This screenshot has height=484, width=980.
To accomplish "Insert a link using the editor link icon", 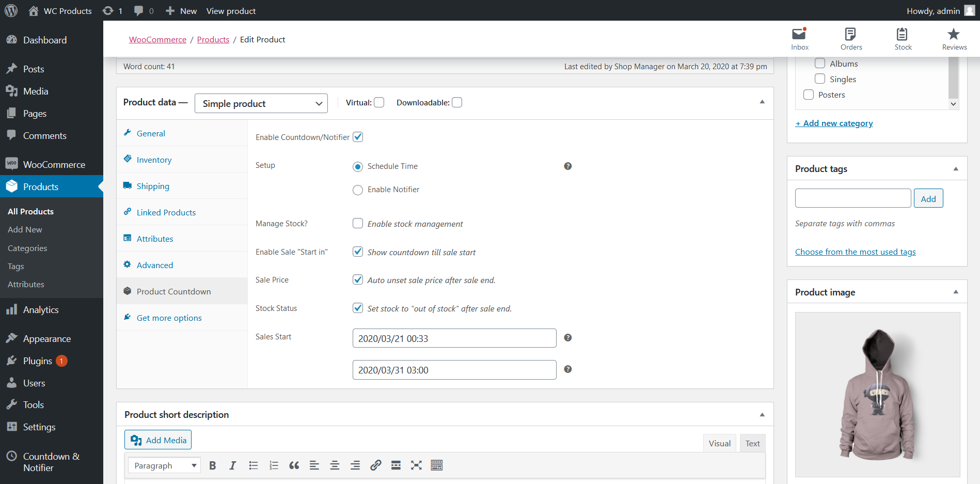I will [x=375, y=465].
